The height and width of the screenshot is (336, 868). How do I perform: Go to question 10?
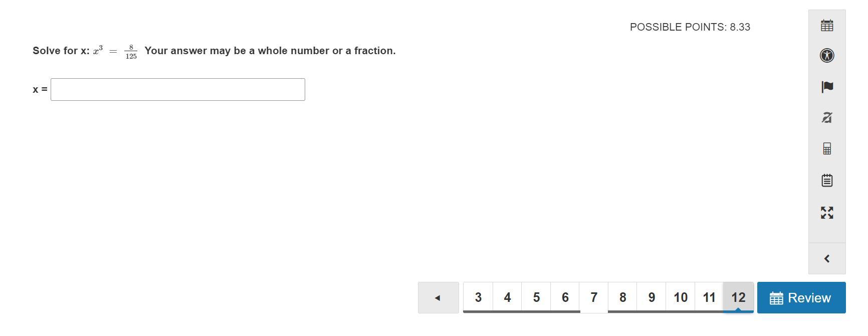681,297
